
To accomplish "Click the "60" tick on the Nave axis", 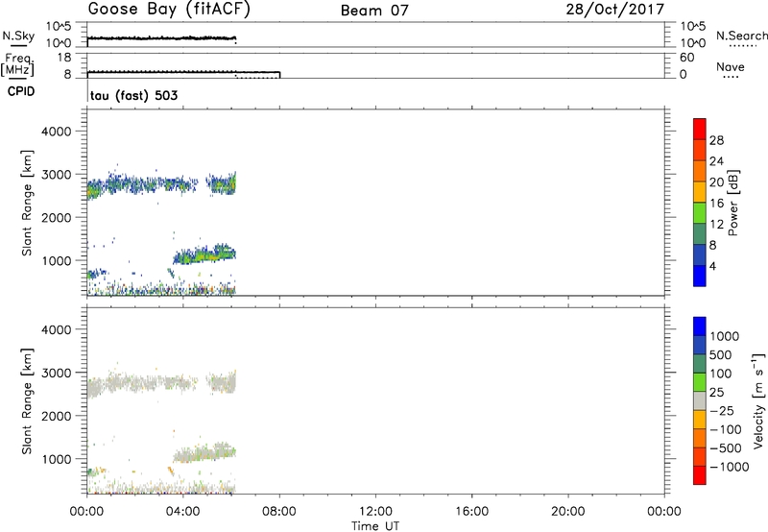I will click(686, 58).
